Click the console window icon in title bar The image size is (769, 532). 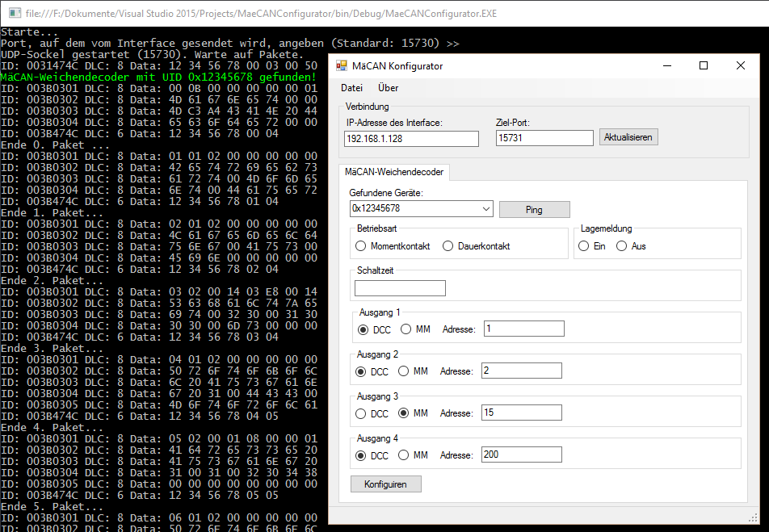(15, 13)
